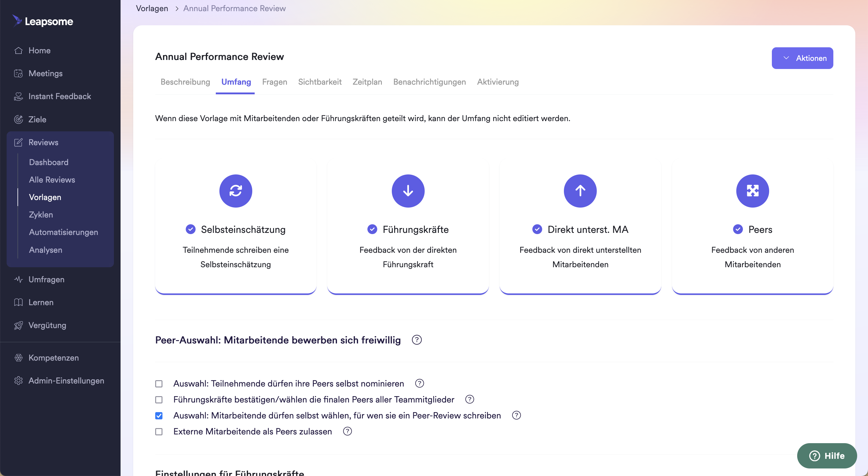Select the Peers card description text

click(x=753, y=257)
